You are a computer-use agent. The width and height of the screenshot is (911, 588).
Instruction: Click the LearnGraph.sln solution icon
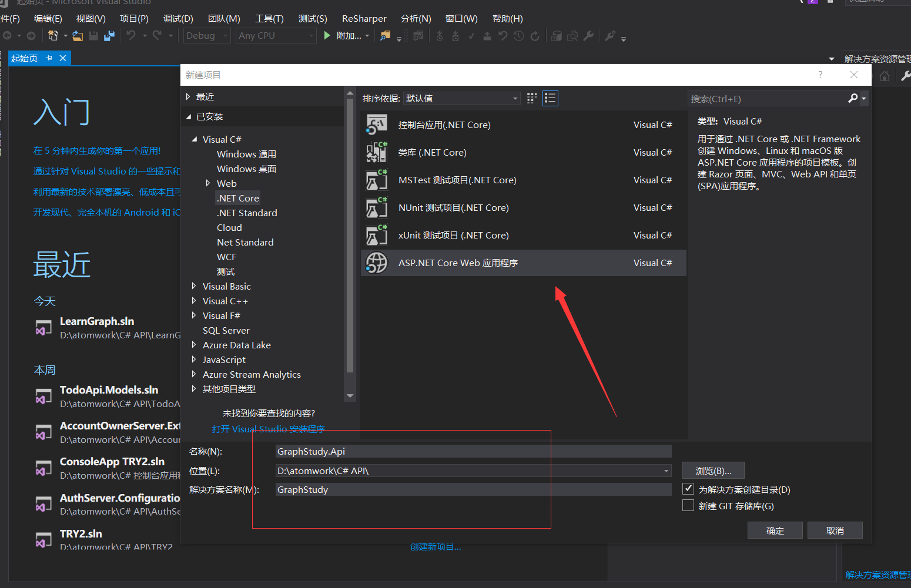pyautogui.click(x=43, y=328)
